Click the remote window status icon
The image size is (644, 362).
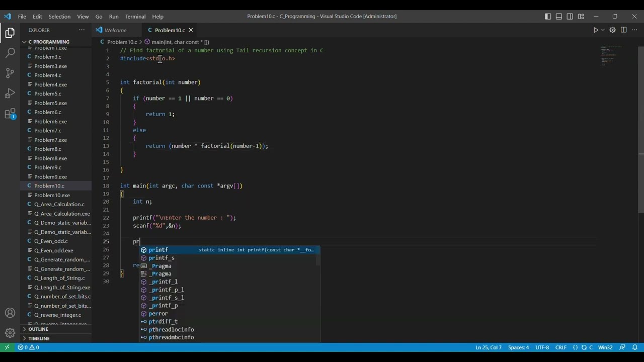7,347
